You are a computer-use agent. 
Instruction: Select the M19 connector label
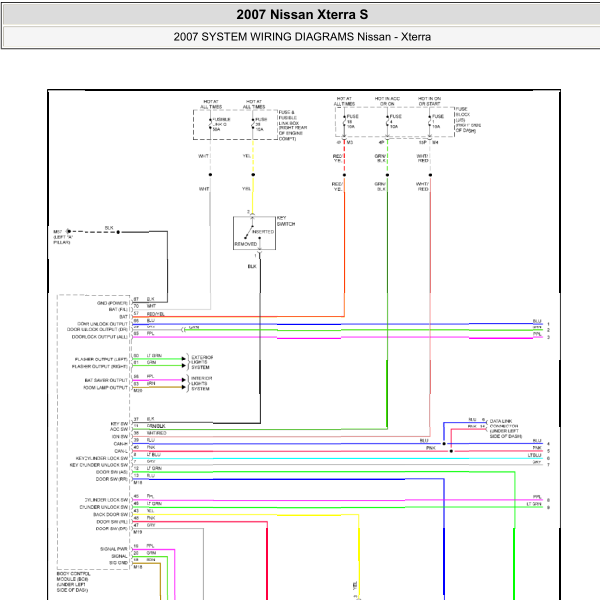pyautogui.click(x=138, y=532)
